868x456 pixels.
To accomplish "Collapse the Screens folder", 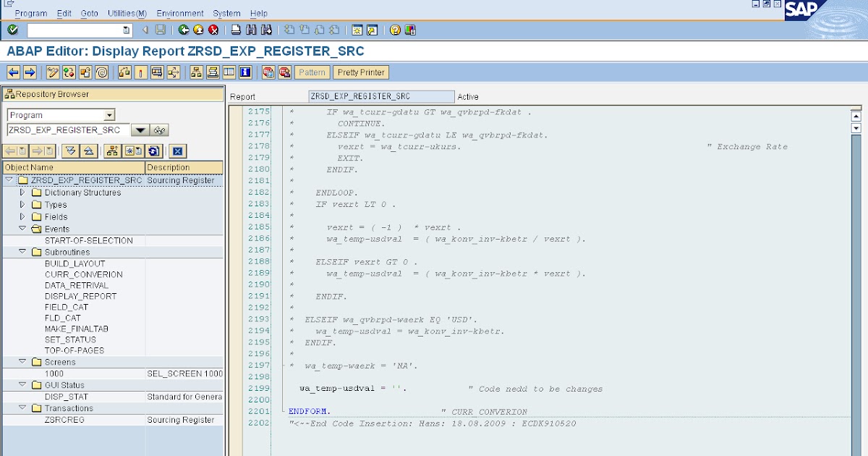I will tap(22, 362).
